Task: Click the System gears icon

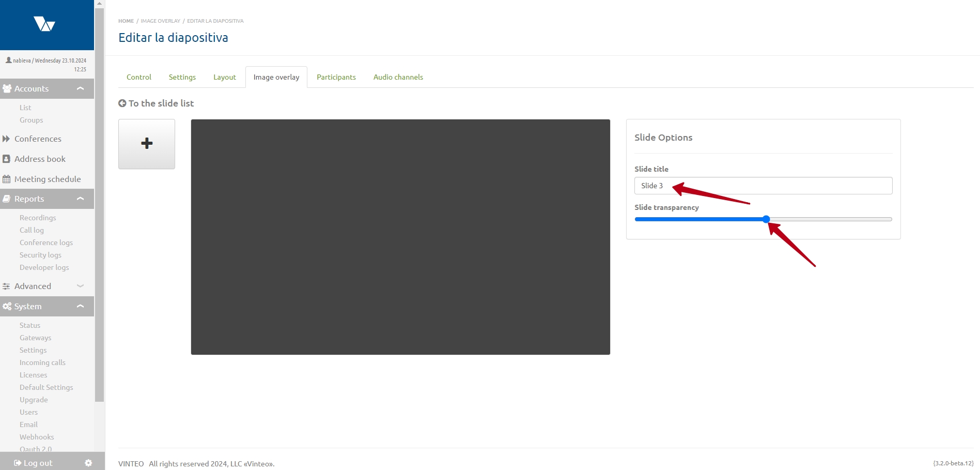Action: tap(7, 306)
